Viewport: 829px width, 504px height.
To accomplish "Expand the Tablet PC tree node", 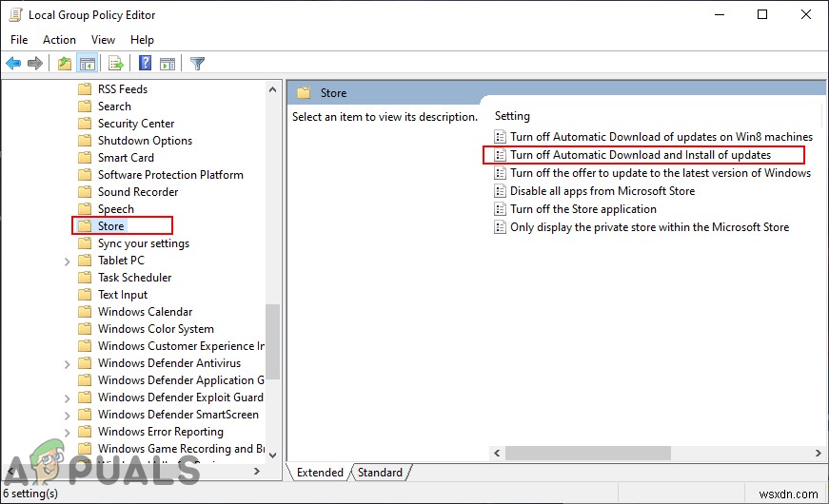I will click(67, 262).
